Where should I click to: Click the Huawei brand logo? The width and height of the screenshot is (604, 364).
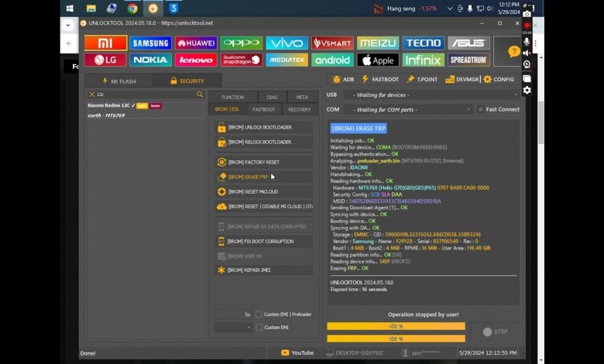(x=196, y=43)
